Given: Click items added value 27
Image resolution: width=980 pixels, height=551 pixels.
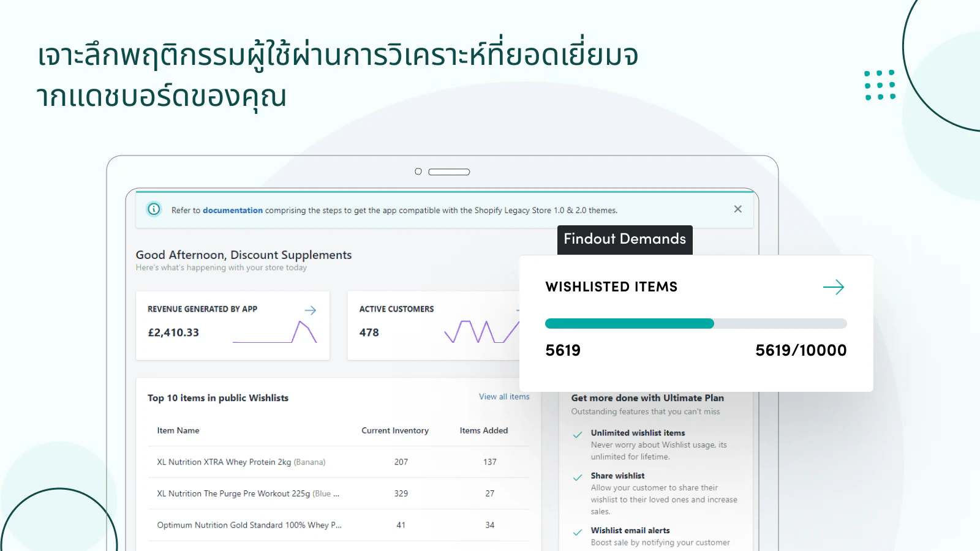Looking at the screenshot, I should (x=490, y=493).
